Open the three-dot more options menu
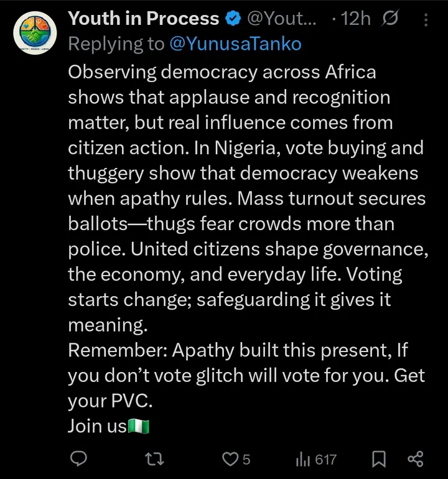The image size is (448, 479). [x=426, y=19]
